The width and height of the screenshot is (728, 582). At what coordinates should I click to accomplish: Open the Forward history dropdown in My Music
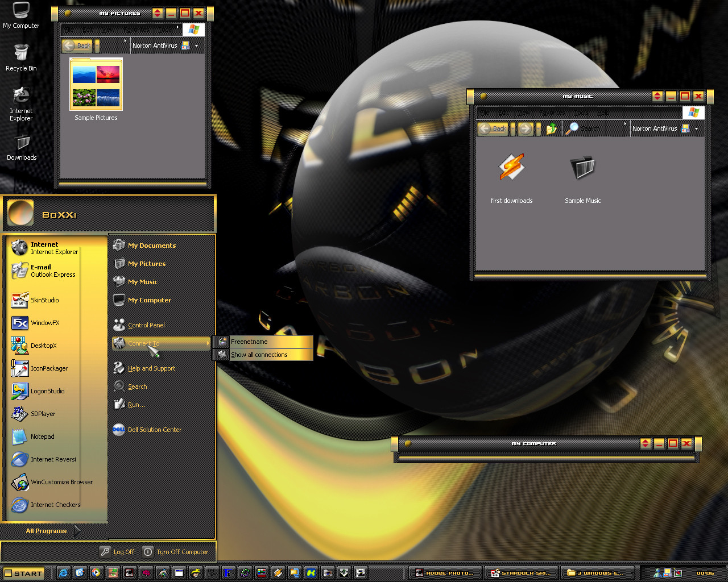(x=538, y=129)
